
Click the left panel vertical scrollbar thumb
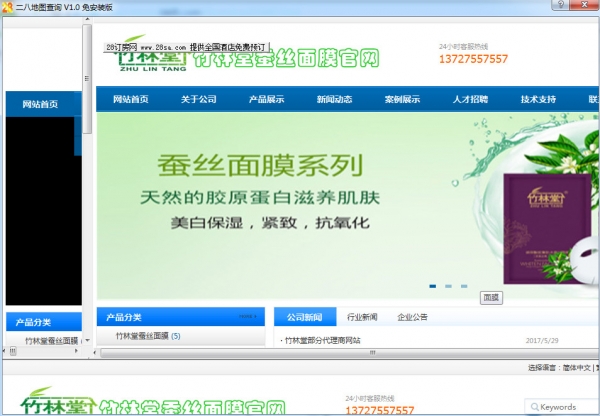coord(87,79)
